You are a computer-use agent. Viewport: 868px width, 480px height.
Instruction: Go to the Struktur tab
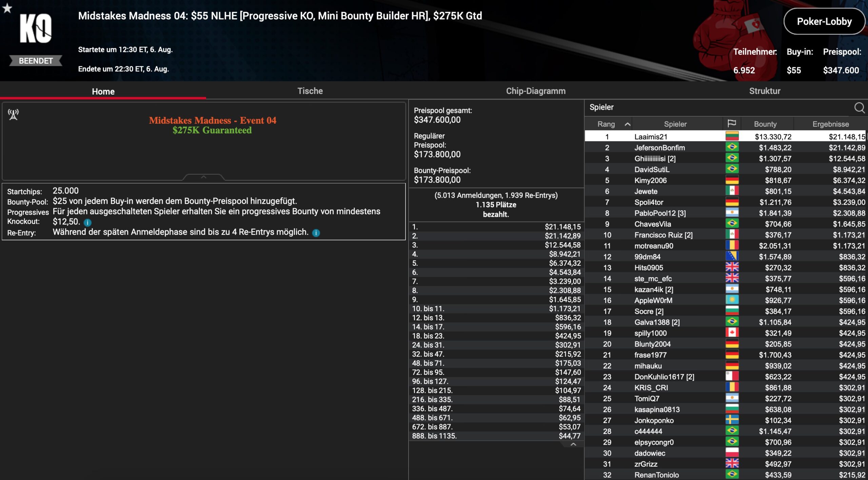point(764,91)
